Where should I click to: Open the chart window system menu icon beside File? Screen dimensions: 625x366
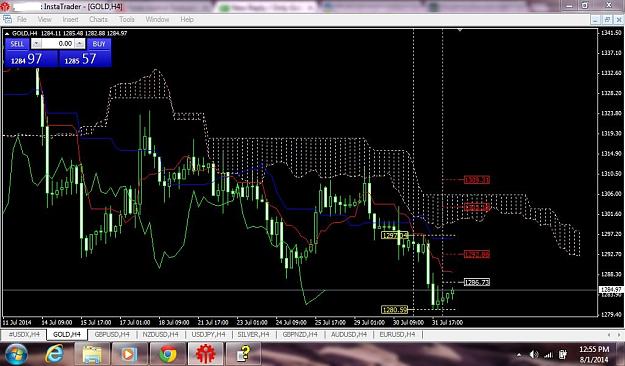click(7, 19)
